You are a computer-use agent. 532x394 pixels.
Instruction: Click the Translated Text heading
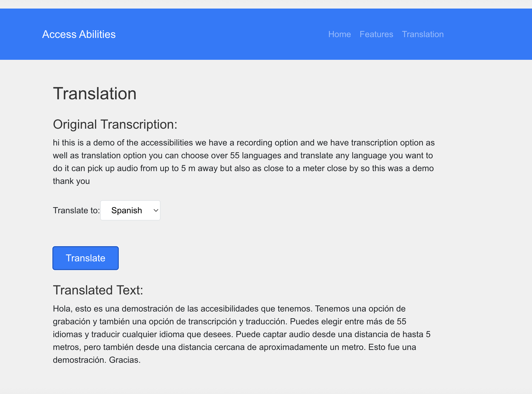pos(98,290)
